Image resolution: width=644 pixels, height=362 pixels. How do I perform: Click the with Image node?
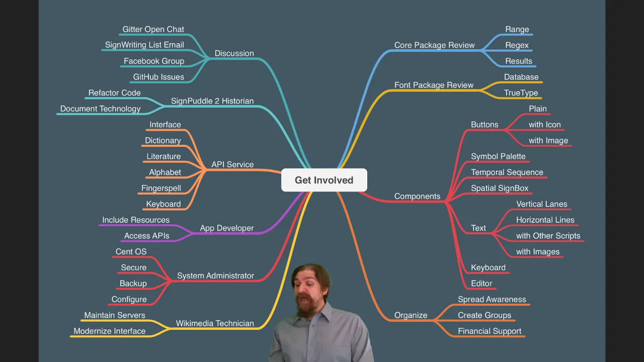click(x=548, y=141)
